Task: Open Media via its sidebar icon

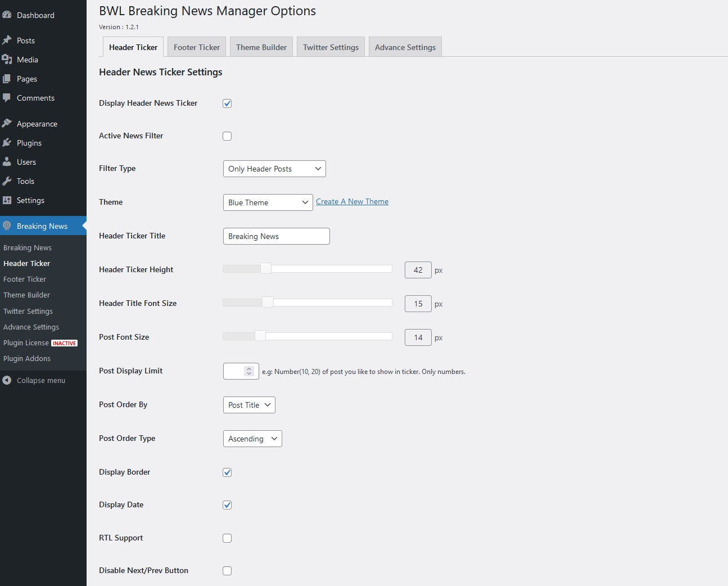Action: [7, 60]
